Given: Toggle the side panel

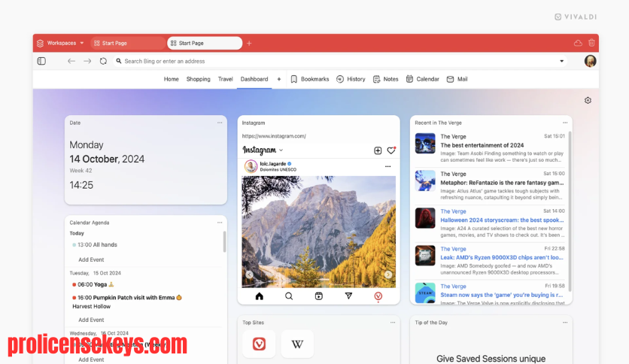Looking at the screenshot, I should click(41, 61).
